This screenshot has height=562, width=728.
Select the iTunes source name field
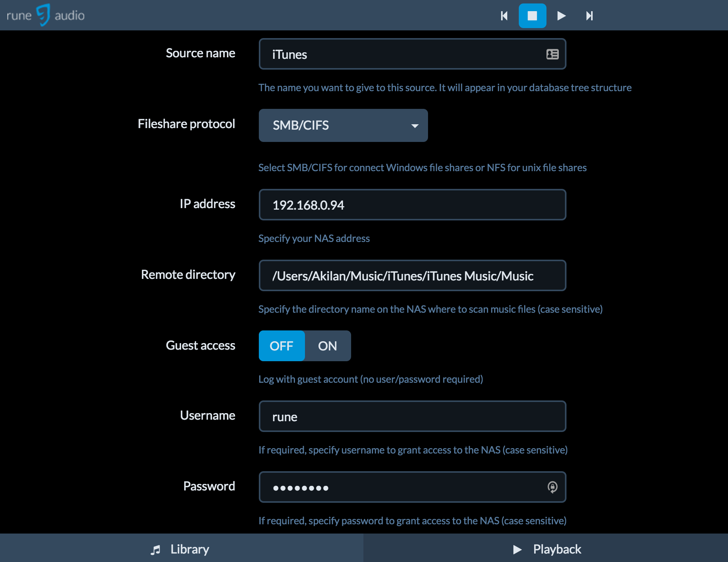(x=385, y=54)
